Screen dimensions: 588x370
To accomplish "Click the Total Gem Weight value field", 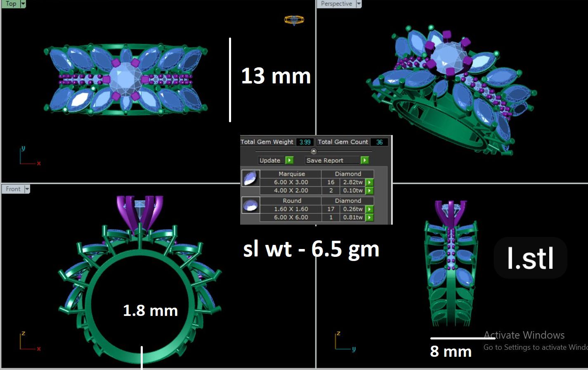I will [x=305, y=142].
